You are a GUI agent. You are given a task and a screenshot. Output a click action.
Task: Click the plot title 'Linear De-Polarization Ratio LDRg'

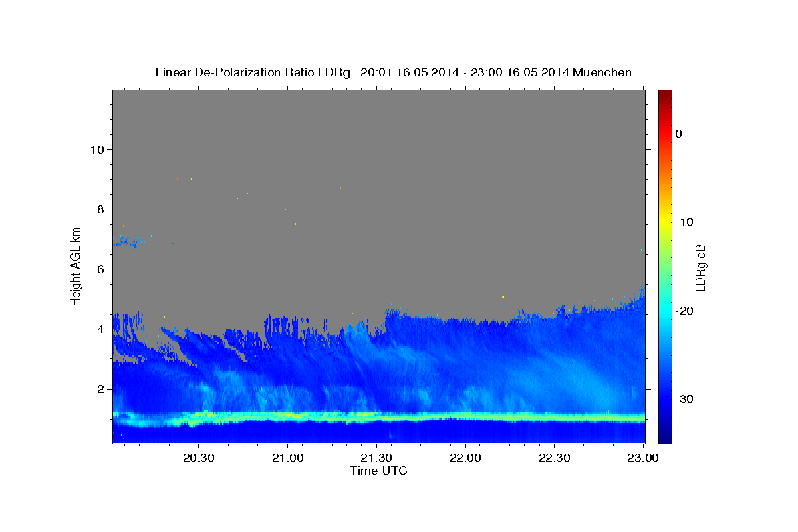(x=253, y=72)
